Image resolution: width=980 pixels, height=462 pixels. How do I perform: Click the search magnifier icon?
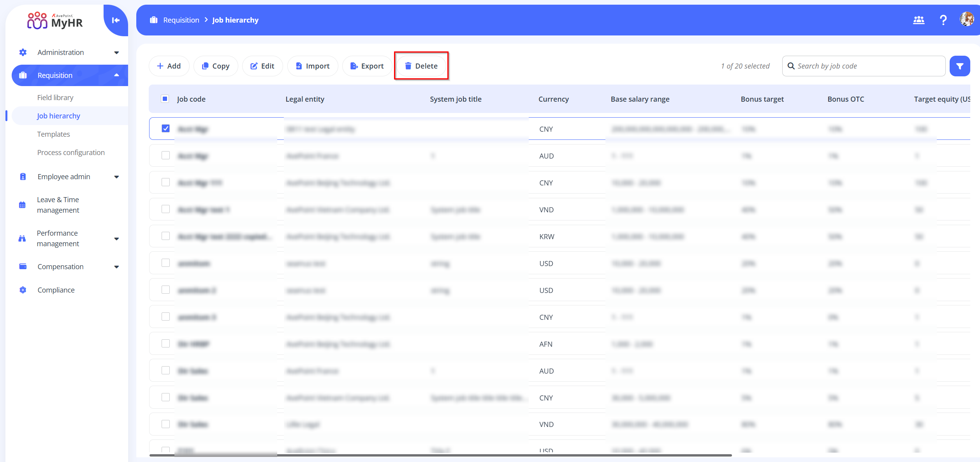click(791, 66)
